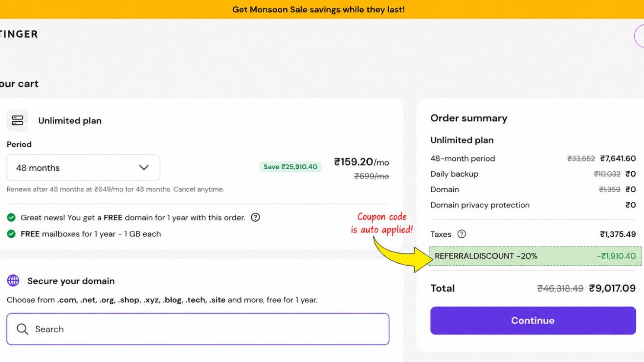Click the Save ₹25,910.40 green badge
Viewport: 644px width, 362px height.
290,167
